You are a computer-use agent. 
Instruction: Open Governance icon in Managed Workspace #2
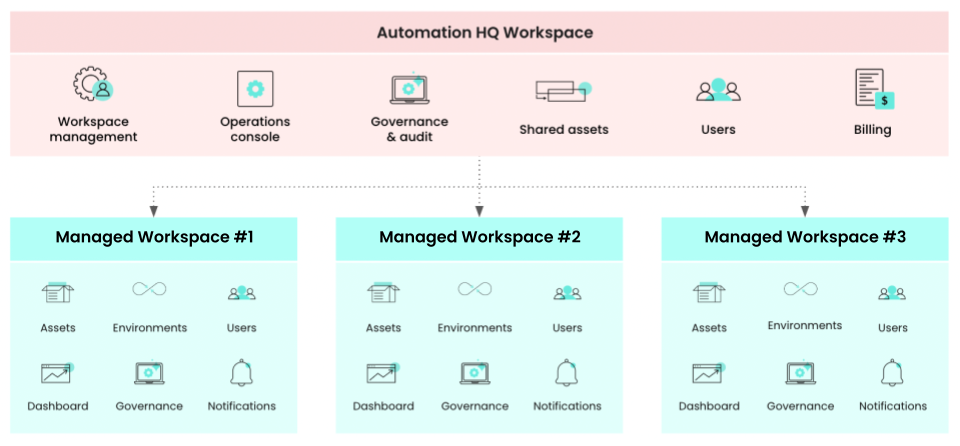tap(475, 373)
